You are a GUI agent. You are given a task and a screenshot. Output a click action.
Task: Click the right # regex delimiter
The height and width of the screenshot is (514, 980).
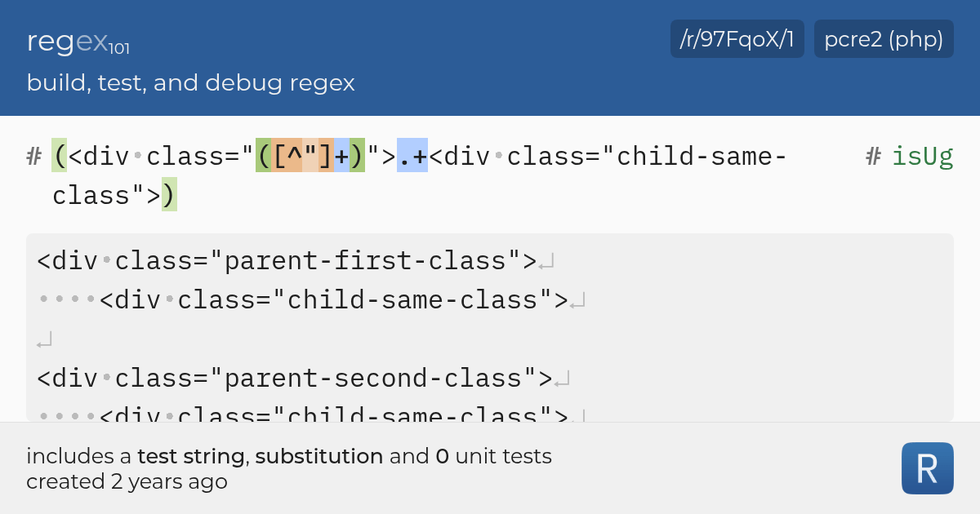click(872, 156)
